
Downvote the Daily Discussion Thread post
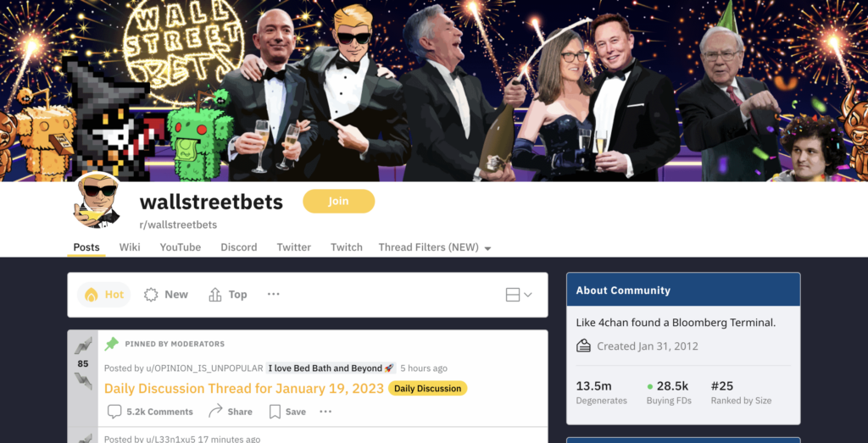click(83, 381)
